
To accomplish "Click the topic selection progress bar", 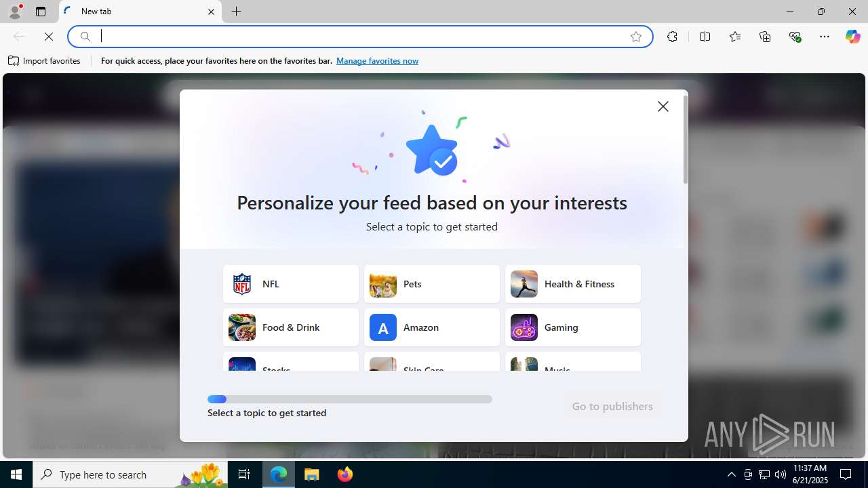I will pyautogui.click(x=350, y=399).
